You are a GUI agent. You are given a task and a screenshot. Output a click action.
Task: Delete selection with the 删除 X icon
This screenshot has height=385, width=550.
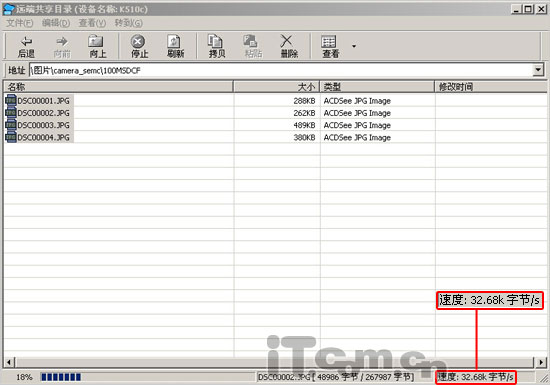286,41
